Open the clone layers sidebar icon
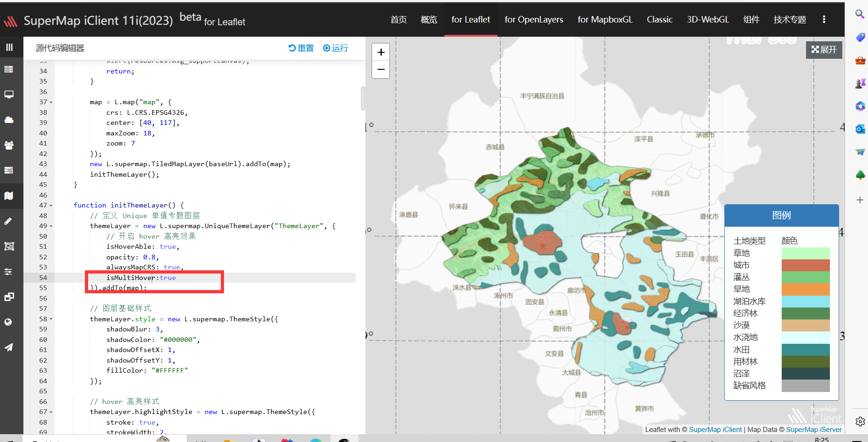The width and height of the screenshot is (868, 442). (x=9, y=297)
